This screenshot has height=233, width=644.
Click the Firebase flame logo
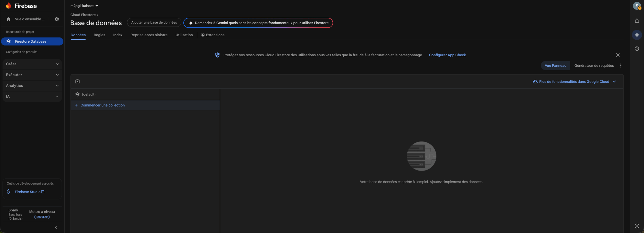click(9, 6)
